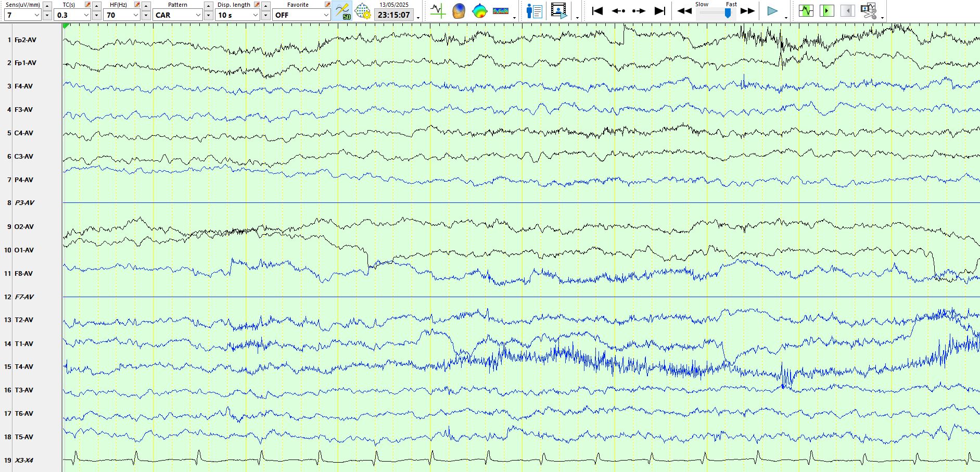
Task: Select the T4-AV channel label
Action: pyautogui.click(x=24, y=366)
